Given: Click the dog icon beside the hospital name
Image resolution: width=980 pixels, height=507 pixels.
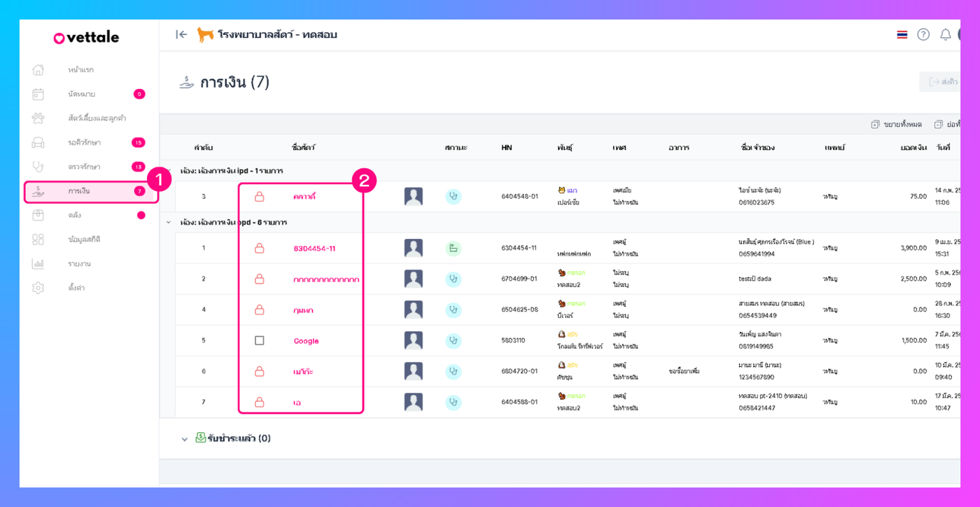Looking at the screenshot, I should [205, 34].
